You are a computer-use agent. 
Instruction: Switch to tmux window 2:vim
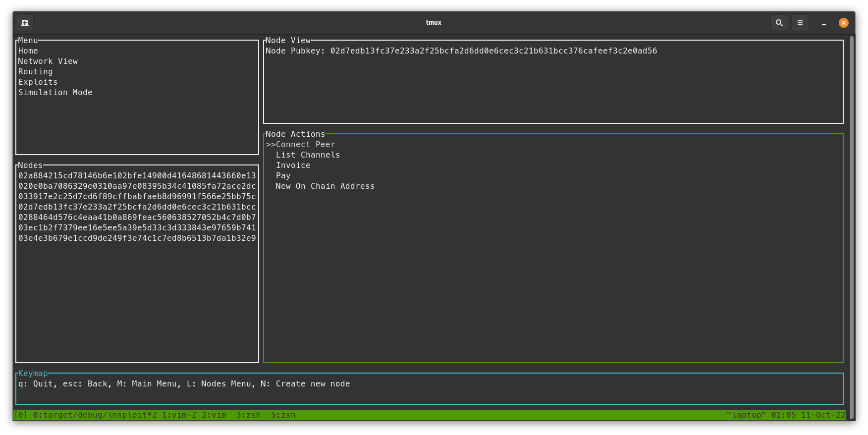[x=214, y=415]
